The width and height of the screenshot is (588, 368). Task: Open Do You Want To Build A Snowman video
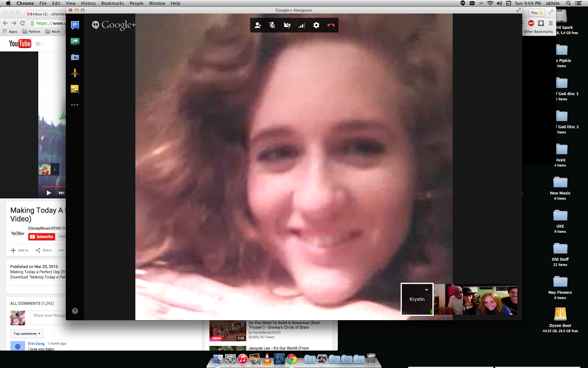coord(284,325)
